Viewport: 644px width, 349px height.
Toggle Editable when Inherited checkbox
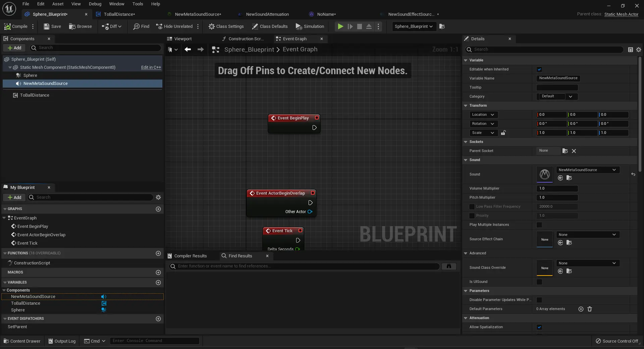pyautogui.click(x=539, y=69)
